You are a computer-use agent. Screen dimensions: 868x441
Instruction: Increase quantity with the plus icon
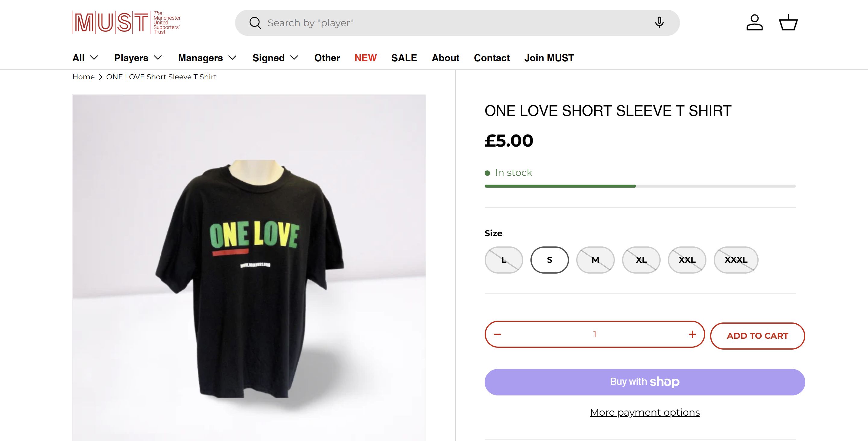click(693, 334)
